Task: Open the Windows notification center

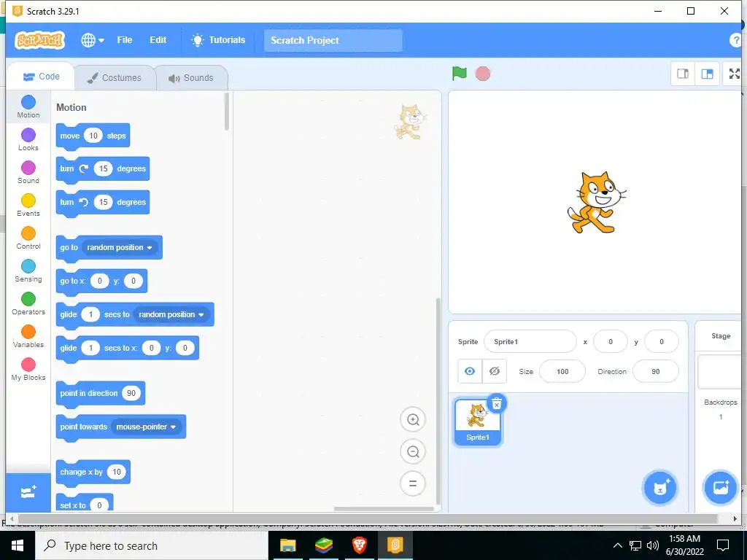Action: click(x=723, y=545)
